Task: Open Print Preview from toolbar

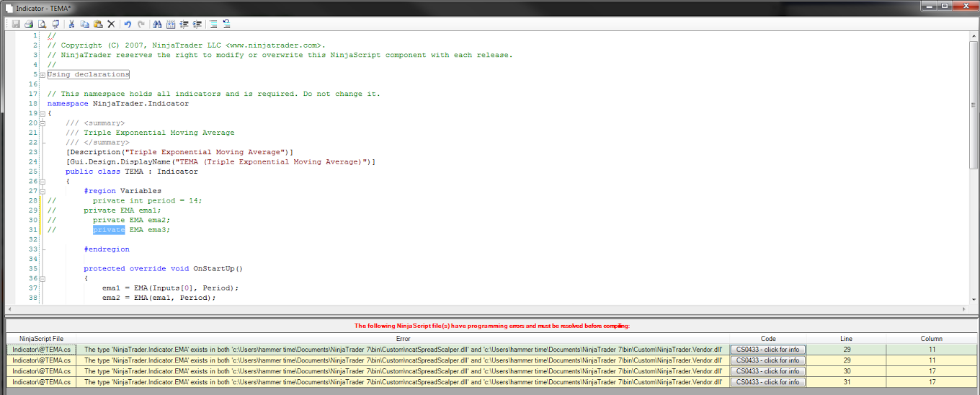Action: 43,24
